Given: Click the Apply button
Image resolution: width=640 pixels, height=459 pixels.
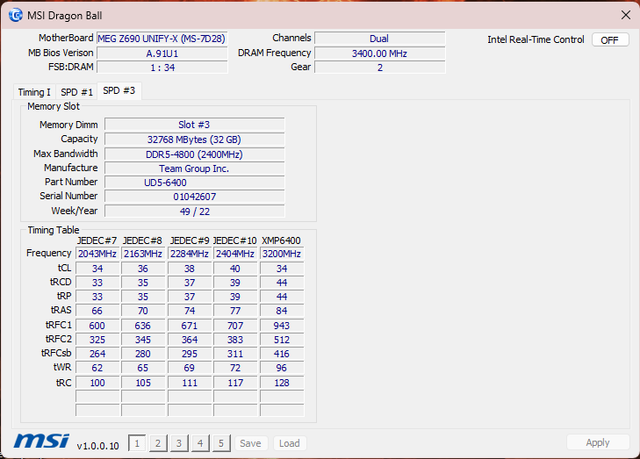Looking at the screenshot, I should point(598,442).
